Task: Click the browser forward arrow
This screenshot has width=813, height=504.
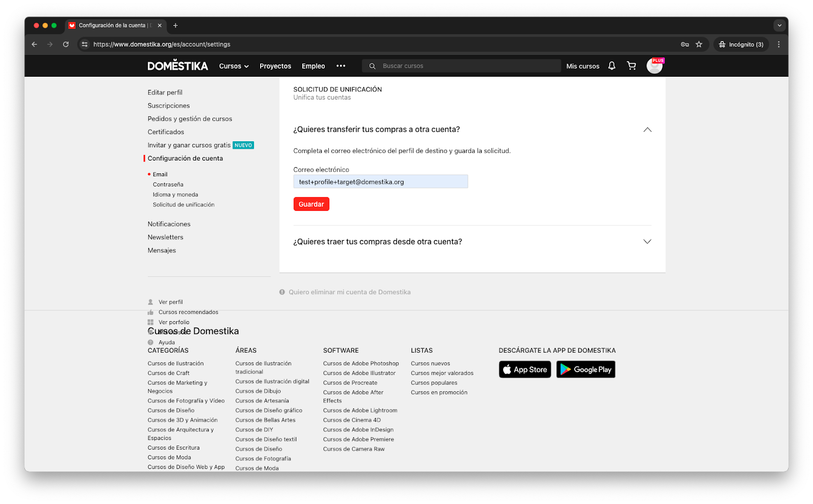Action: pyautogui.click(x=50, y=44)
